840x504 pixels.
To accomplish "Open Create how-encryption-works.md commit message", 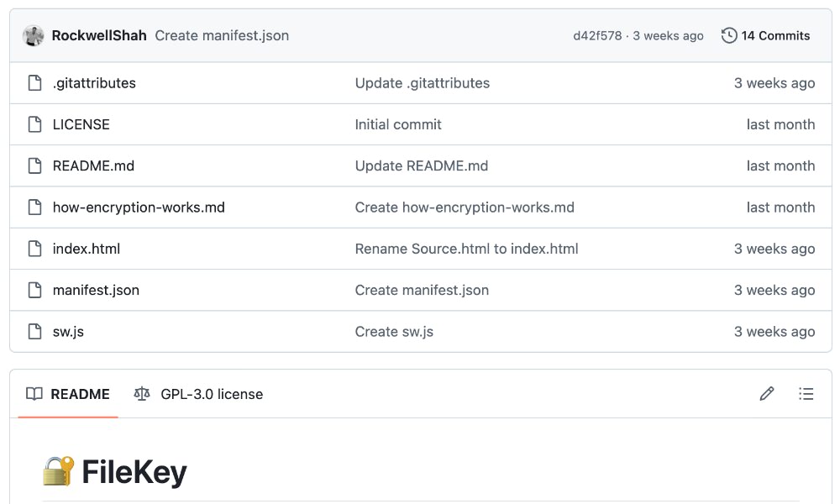I will (x=465, y=207).
